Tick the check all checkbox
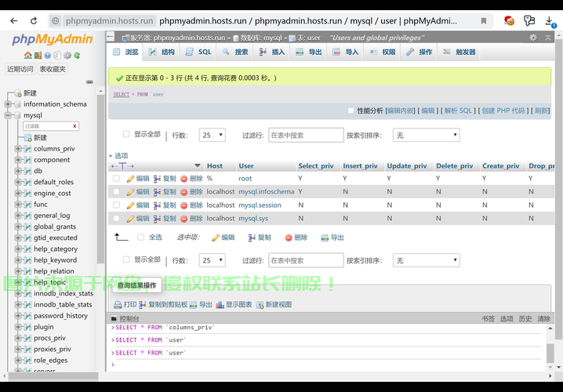The height and width of the screenshot is (392, 563). click(x=141, y=237)
